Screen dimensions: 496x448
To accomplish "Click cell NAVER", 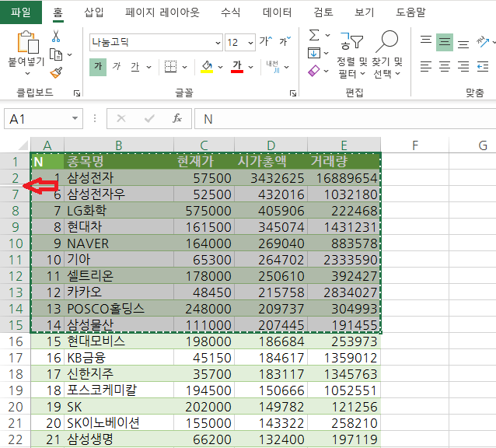I will coord(119,243).
